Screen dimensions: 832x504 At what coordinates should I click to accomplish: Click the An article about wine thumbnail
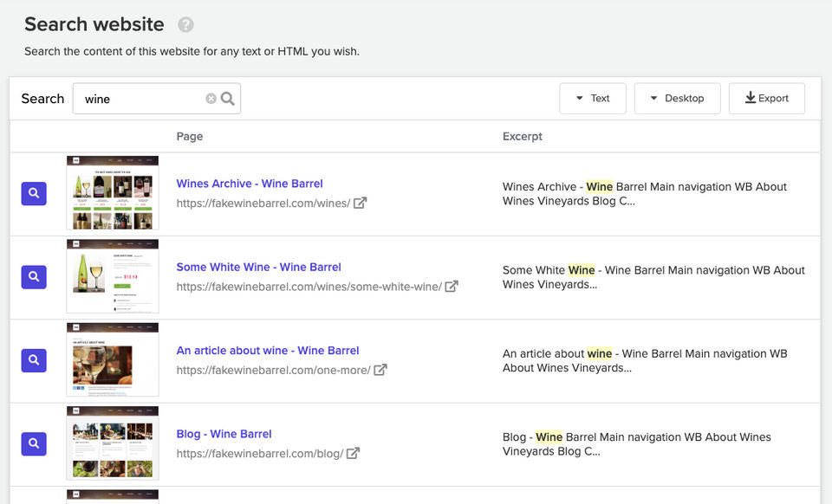(113, 360)
